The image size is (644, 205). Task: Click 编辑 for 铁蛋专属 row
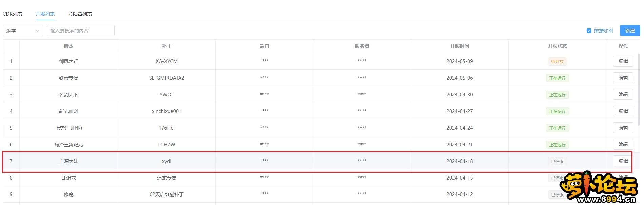[x=623, y=78]
